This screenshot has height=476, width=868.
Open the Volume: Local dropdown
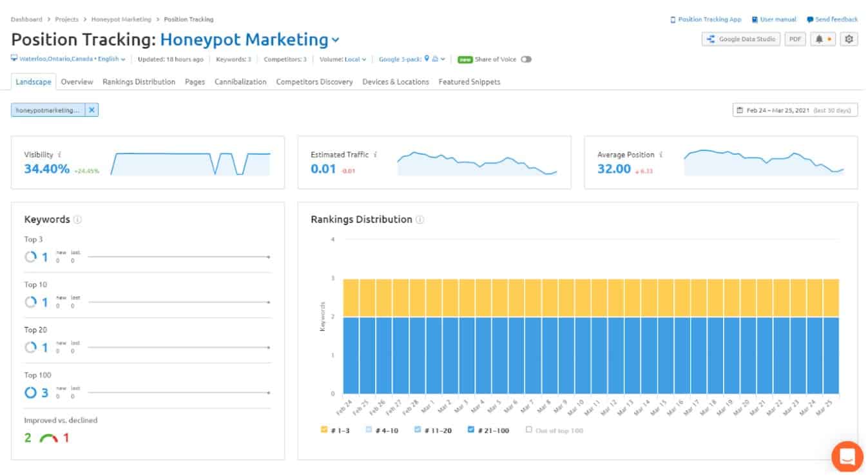tap(343, 59)
